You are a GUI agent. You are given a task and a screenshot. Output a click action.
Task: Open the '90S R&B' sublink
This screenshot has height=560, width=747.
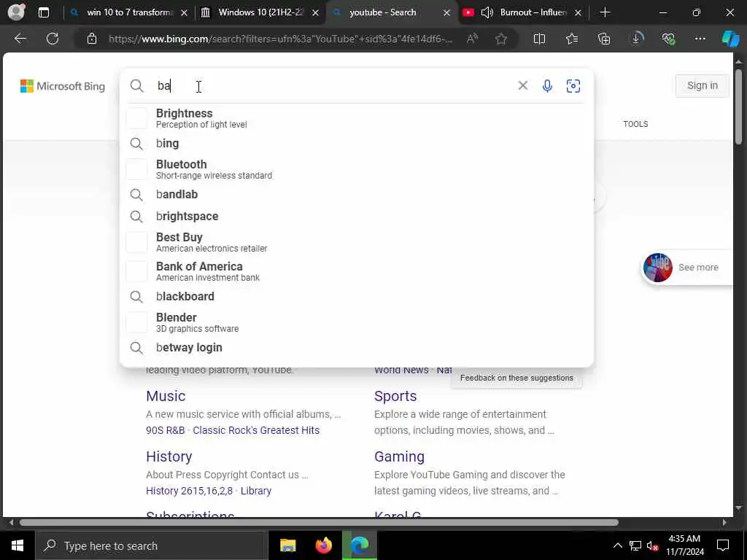165,430
